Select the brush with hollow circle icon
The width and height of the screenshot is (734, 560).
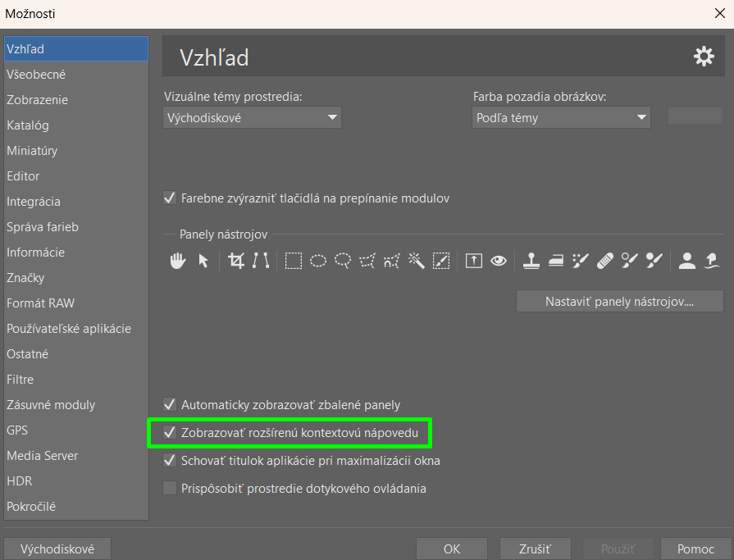(630, 261)
